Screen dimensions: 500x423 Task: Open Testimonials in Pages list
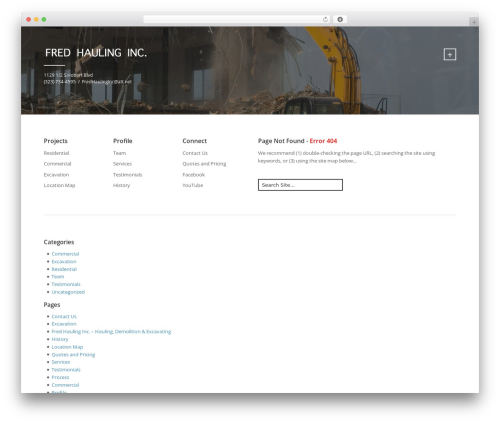[x=66, y=370]
